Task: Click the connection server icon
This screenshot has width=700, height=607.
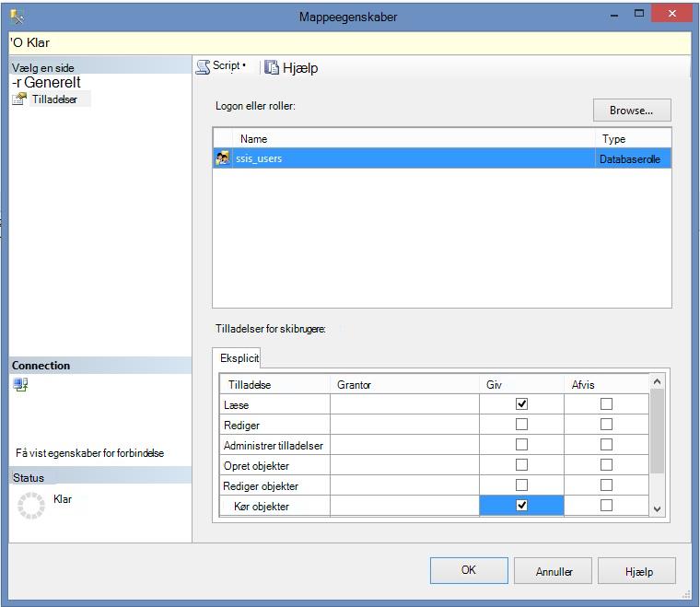Action: coord(20,384)
